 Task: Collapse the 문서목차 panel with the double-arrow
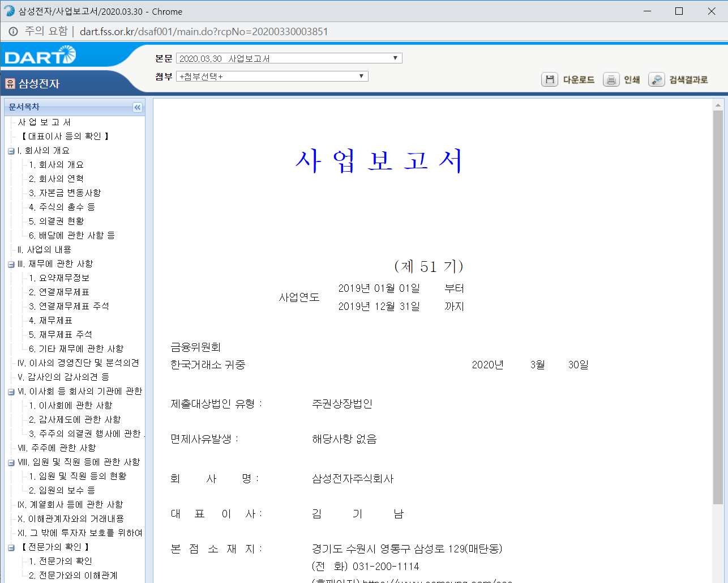[x=138, y=107]
